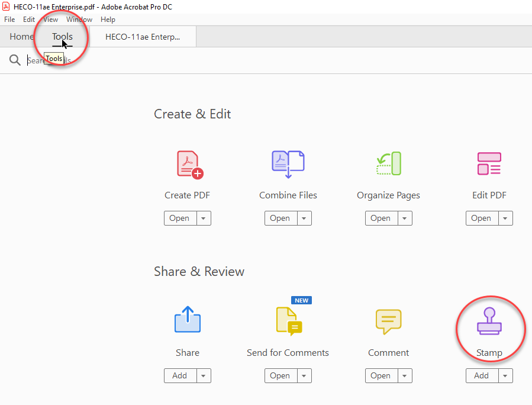Open the Help menu
The width and height of the screenshot is (532, 405).
click(108, 20)
